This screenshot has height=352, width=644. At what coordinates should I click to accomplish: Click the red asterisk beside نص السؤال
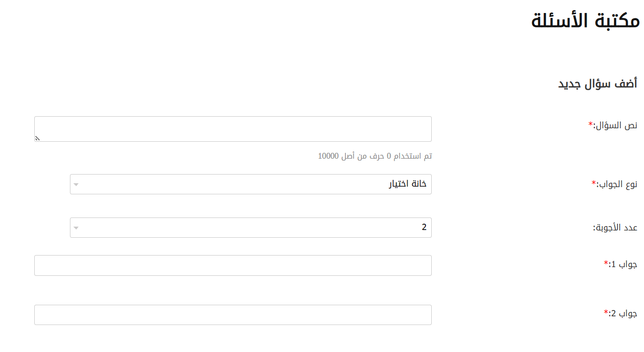coord(590,124)
